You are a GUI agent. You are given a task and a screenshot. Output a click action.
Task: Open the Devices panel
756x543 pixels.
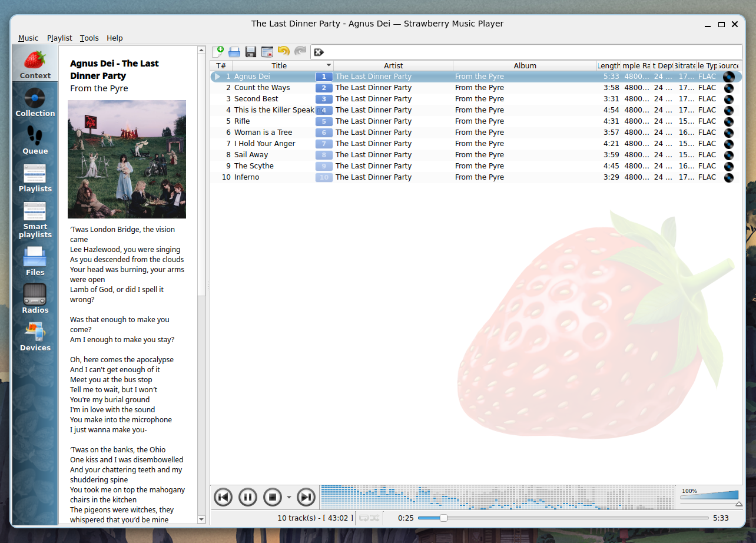(35, 336)
